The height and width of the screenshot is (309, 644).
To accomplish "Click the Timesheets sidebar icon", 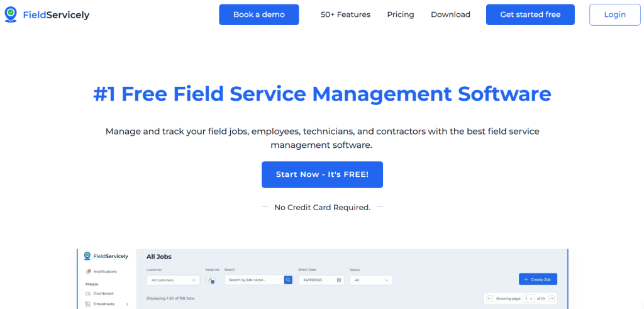I will point(88,304).
